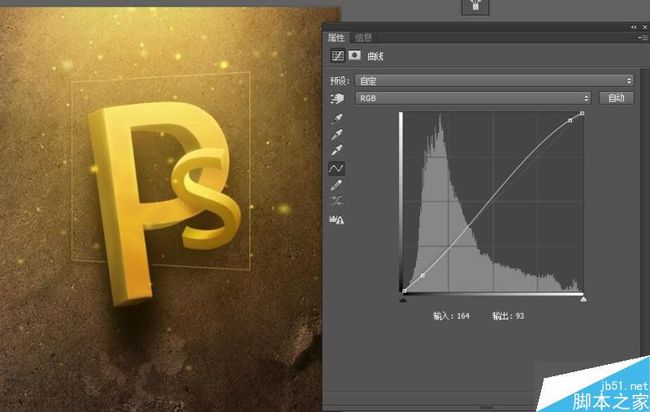Select the curve endpoint at top-right corner
This screenshot has width=650, height=412.
[582, 113]
